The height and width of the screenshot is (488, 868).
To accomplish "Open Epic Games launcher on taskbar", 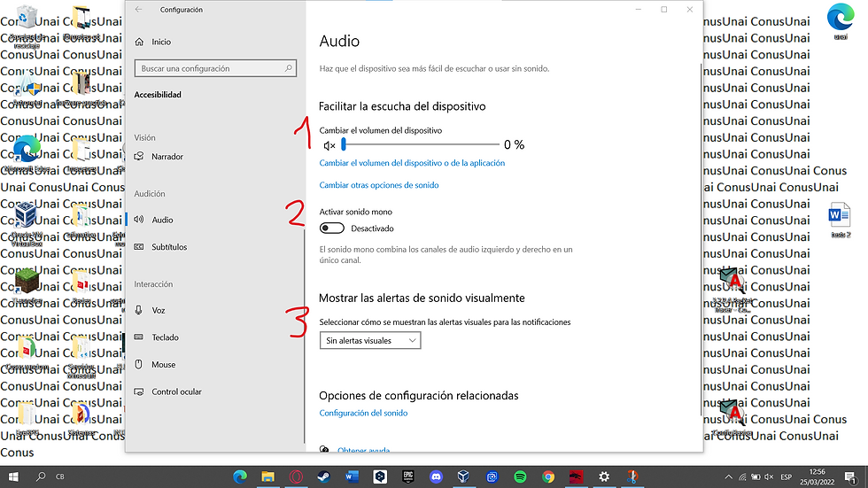I will [408, 476].
